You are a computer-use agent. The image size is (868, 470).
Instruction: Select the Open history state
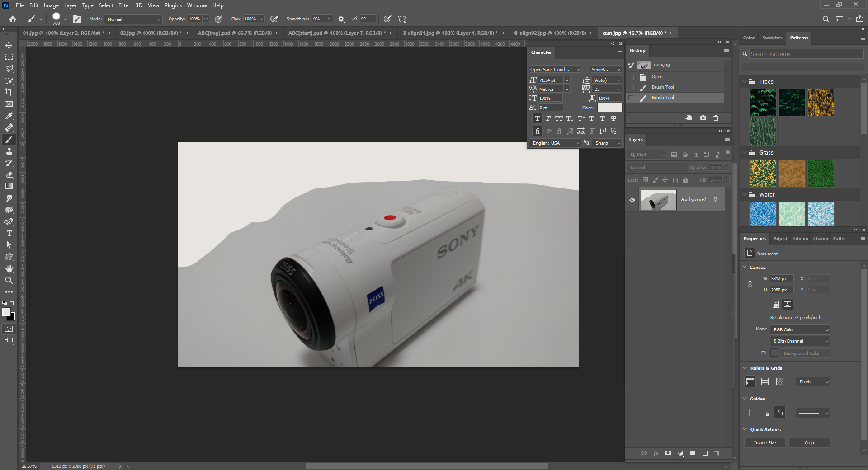click(x=675, y=77)
